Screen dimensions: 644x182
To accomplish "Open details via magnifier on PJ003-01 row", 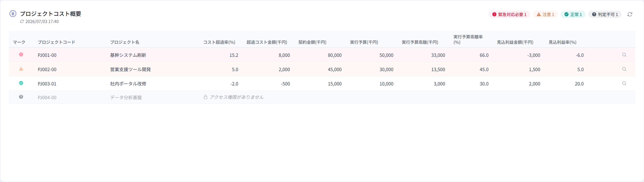I will [x=624, y=83].
